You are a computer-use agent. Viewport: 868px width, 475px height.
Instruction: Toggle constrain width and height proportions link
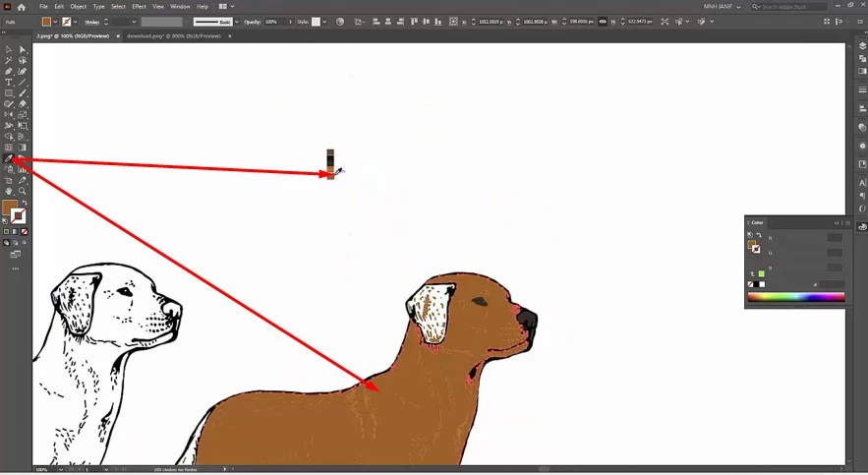pyautogui.click(x=603, y=22)
